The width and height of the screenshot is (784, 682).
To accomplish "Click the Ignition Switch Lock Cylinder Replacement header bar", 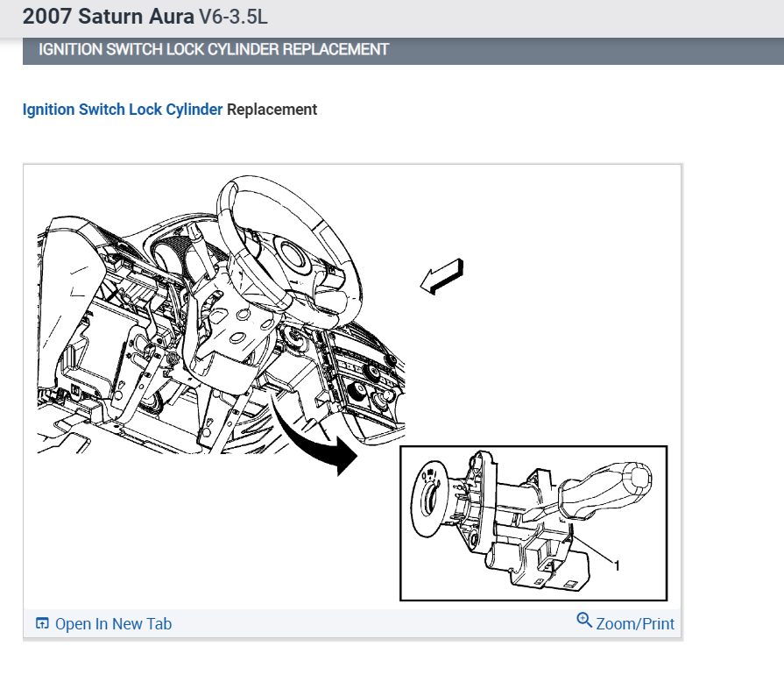I will coord(403,50).
